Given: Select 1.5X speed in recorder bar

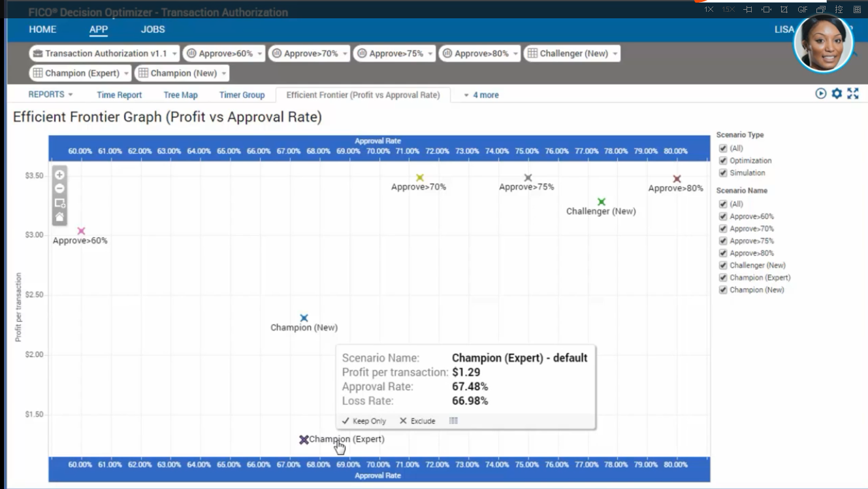Looking at the screenshot, I should (x=728, y=10).
